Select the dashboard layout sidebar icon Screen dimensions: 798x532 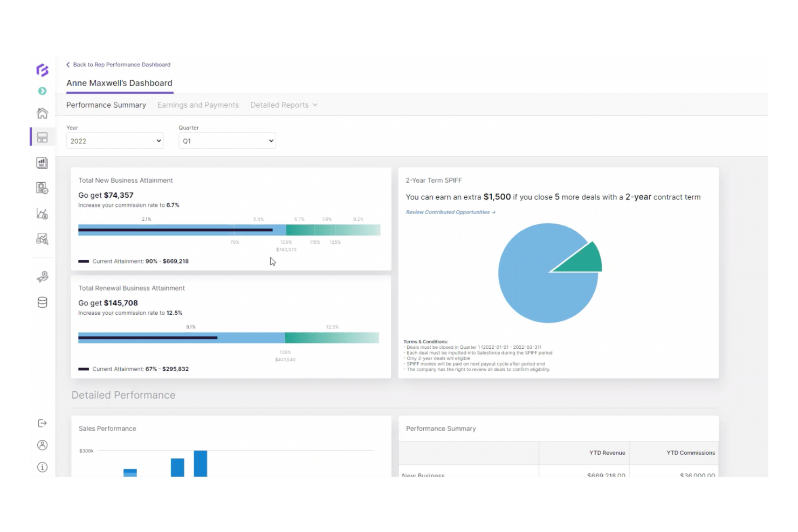(42, 137)
